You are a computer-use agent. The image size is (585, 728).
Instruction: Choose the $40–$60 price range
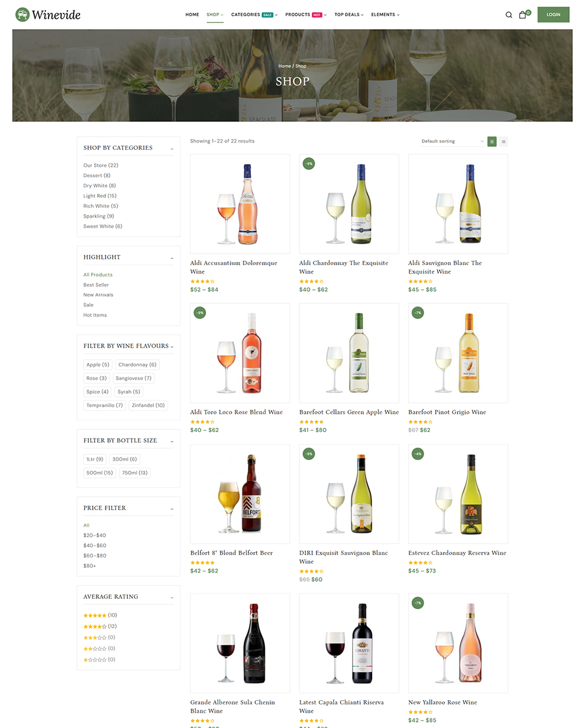coord(95,545)
